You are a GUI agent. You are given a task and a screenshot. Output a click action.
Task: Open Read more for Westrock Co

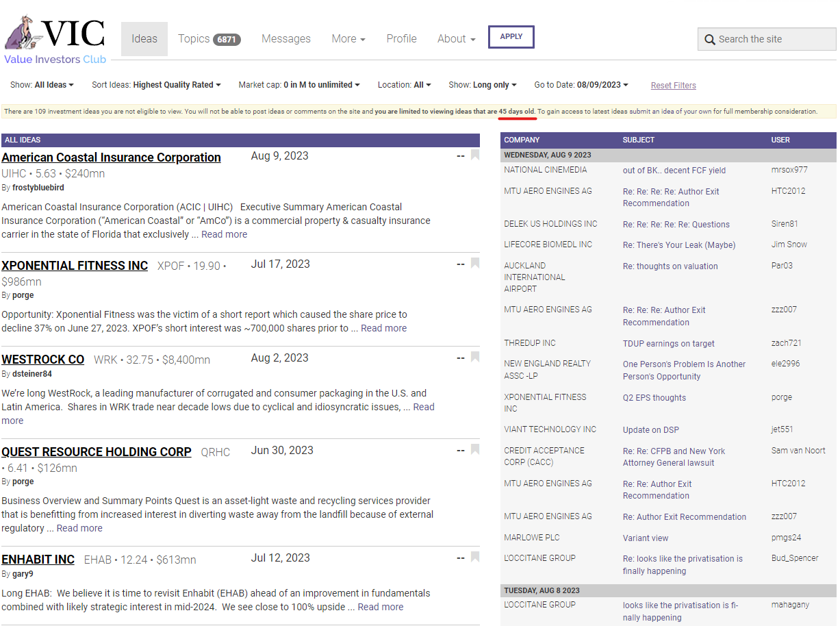[x=423, y=407]
